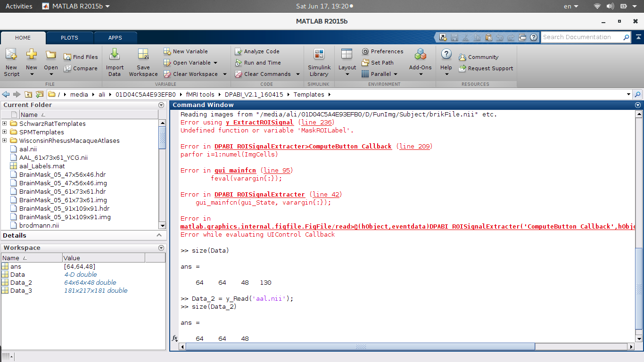The image size is (644, 362).
Task: Click the new shortcut quick-access icon
Action: (x=443, y=37)
